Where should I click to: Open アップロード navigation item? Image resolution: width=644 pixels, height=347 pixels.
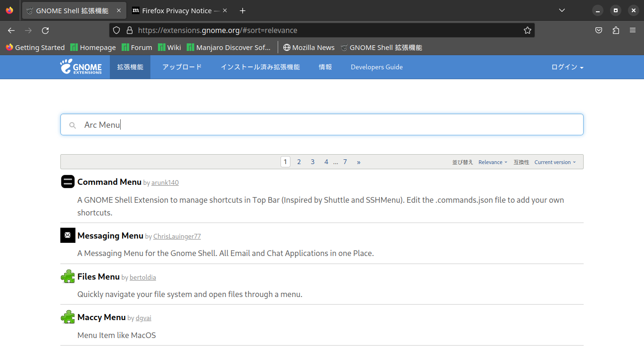pyautogui.click(x=182, y=67)
